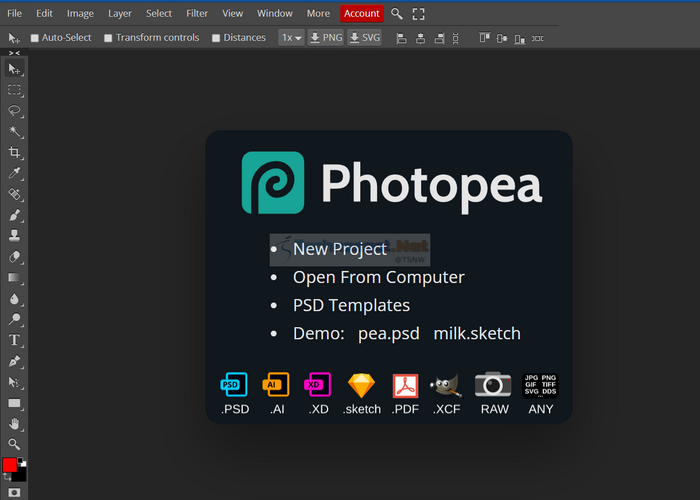700x500 pixels.
Task: Export as PNG button
Action: pos(326,38)
